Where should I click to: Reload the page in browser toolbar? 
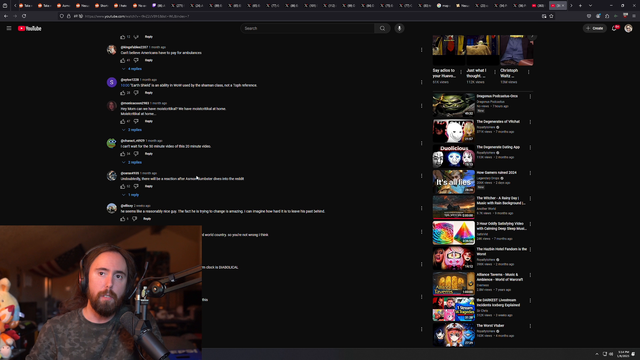24,16
